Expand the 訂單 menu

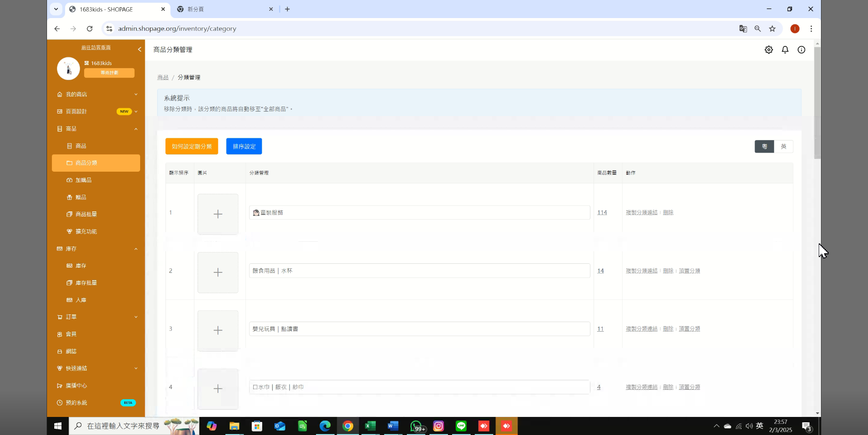(96, 317)
